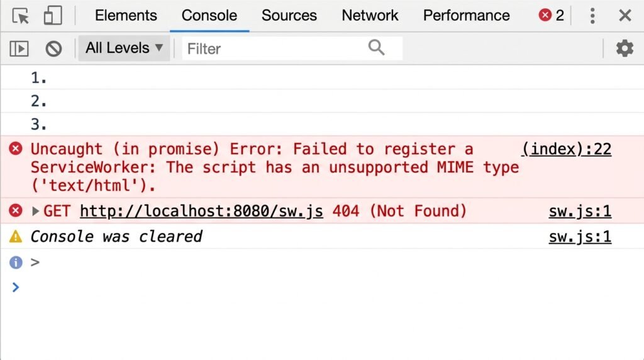Switch to the Network tab
This screenshot has width=644, height=360.
370,16
